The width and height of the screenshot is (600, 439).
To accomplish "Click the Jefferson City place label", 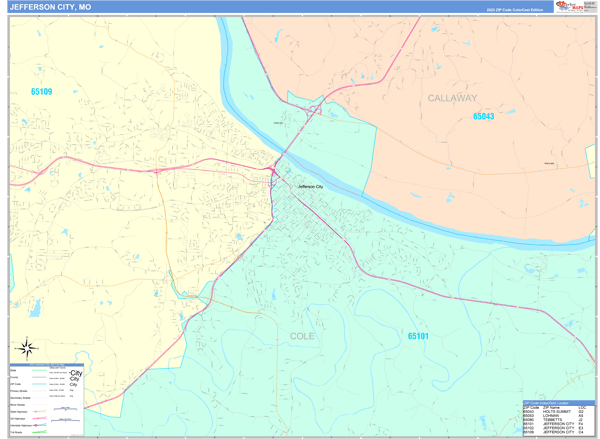I will [x=310, y=186].
